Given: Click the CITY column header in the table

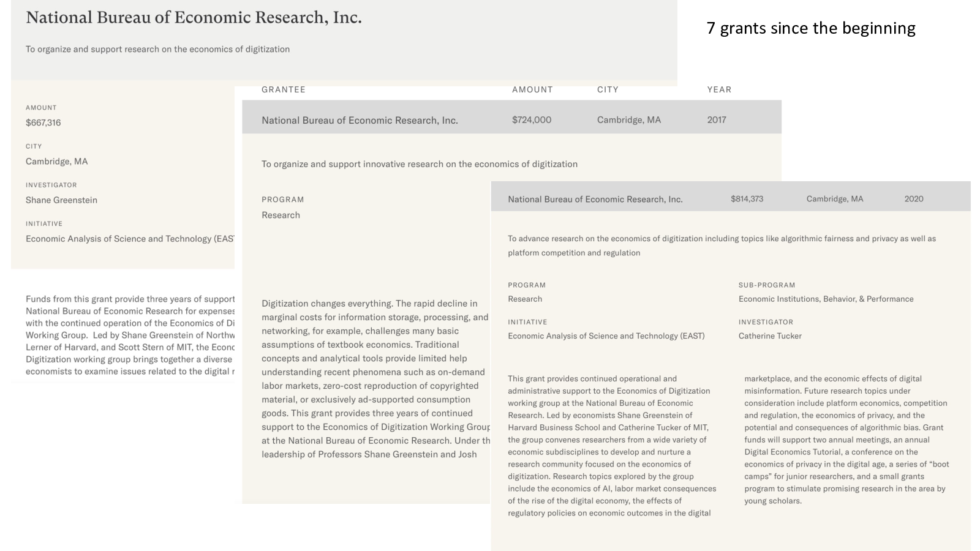Looking at the screenshot, I should [x=608, y=89].
